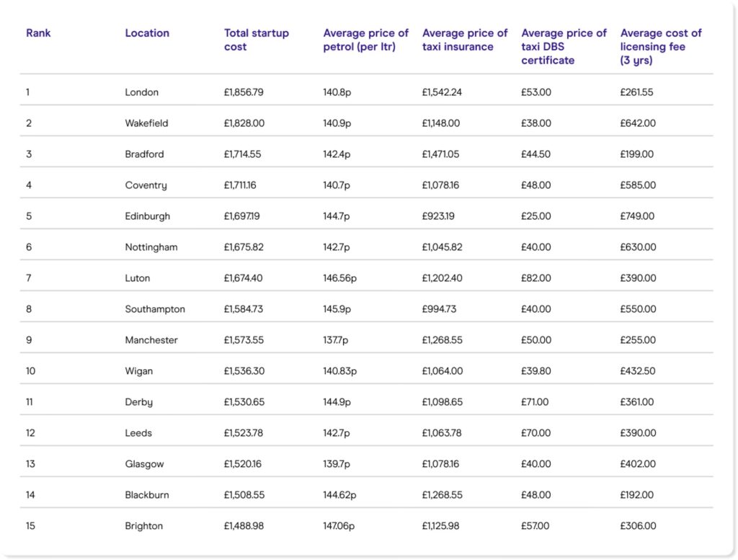
Task: Select Bradford in the Location column
Action: pos(145,154)
